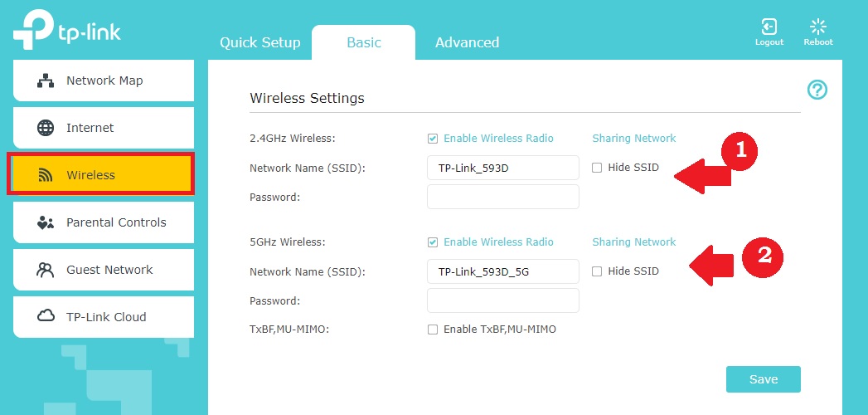Toggle 2.4GHz Enable Wireless Radio checkbox

(x=432, y=139)
